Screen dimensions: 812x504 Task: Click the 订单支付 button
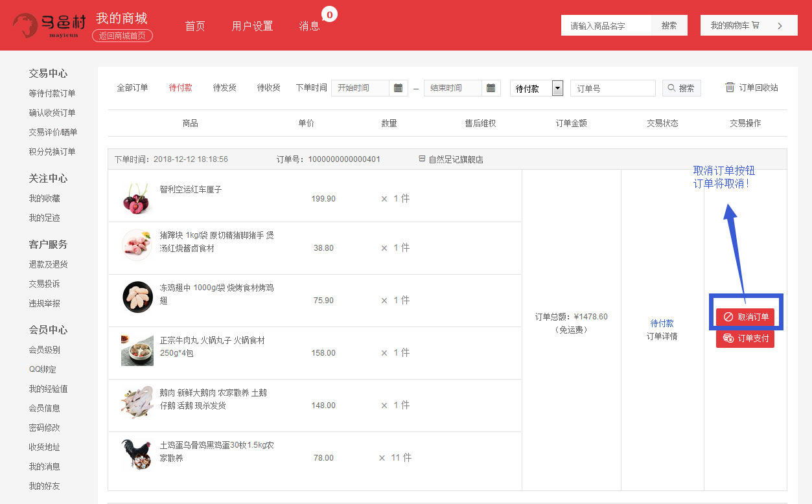[745, 338]
